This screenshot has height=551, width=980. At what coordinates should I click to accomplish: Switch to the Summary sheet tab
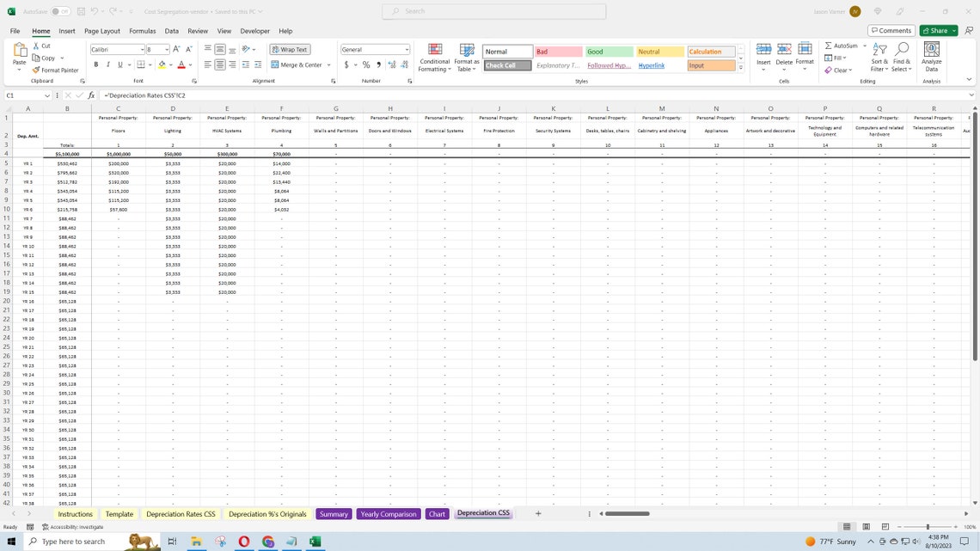333,513
